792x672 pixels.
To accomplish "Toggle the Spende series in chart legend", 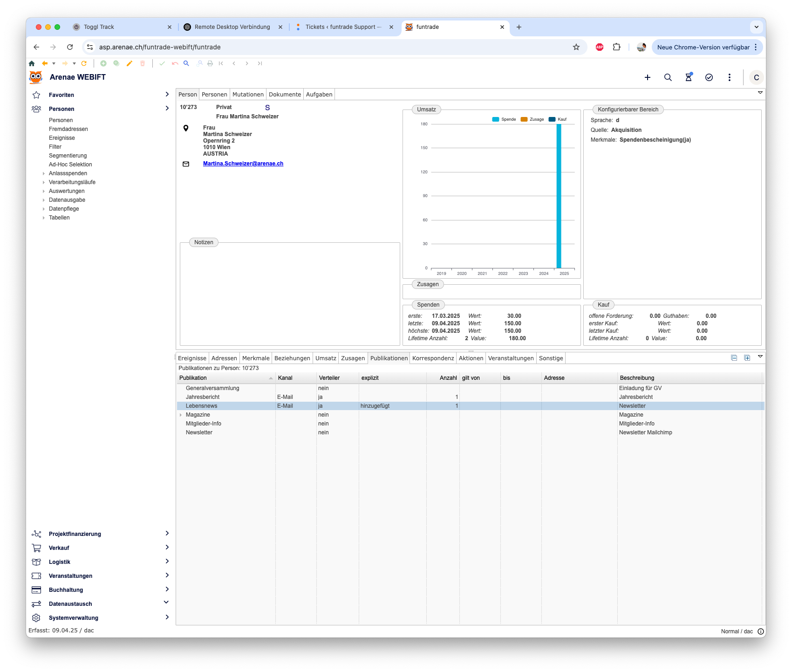I will click(x=504, y=119).
